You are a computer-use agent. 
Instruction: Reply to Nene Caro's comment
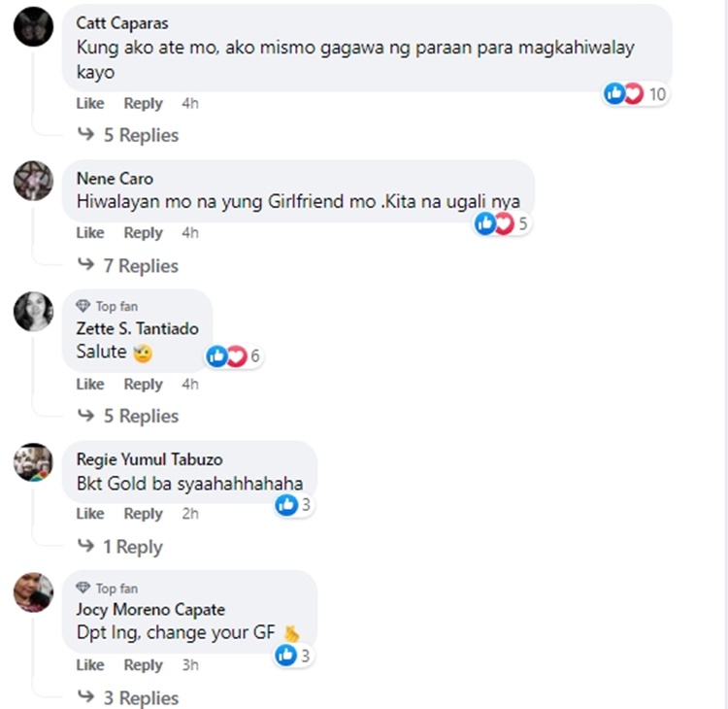143,232
